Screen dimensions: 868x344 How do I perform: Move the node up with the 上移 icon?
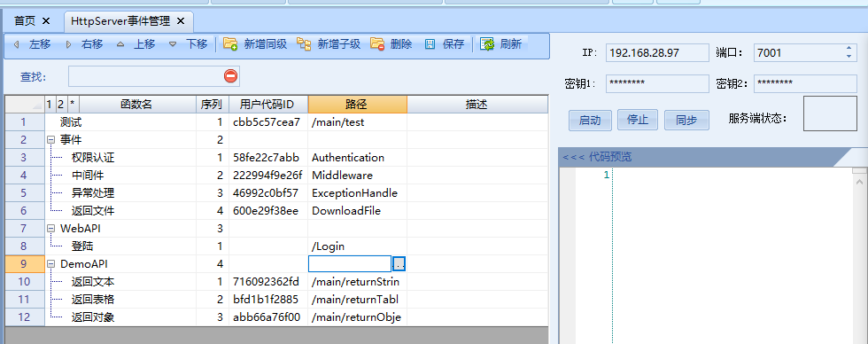[x=120, y=44]
